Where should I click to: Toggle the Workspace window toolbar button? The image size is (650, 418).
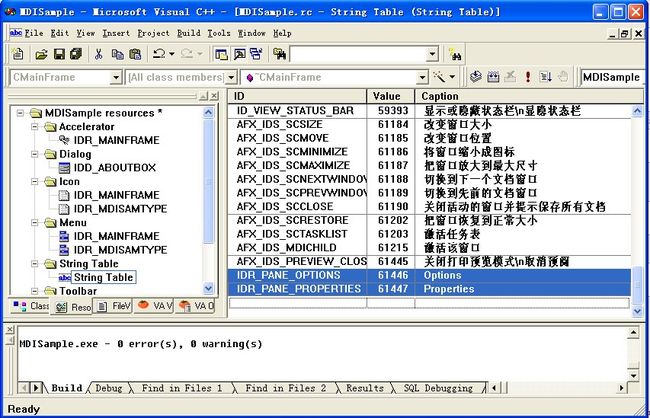coord(221,54)
